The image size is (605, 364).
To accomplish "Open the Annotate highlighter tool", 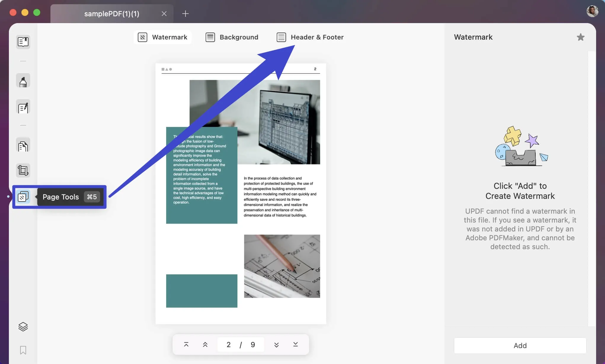I will (x=23, y=80).
